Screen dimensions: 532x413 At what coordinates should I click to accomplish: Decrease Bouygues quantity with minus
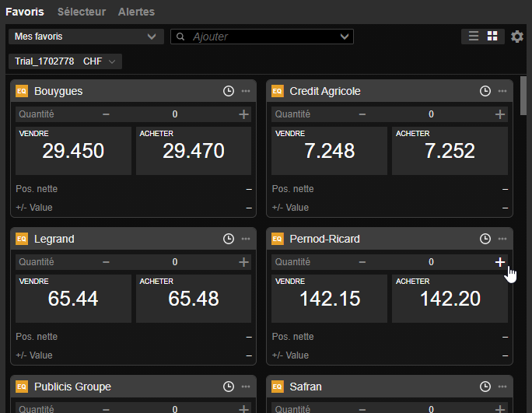pyautogui.click(x=107, y=114)
